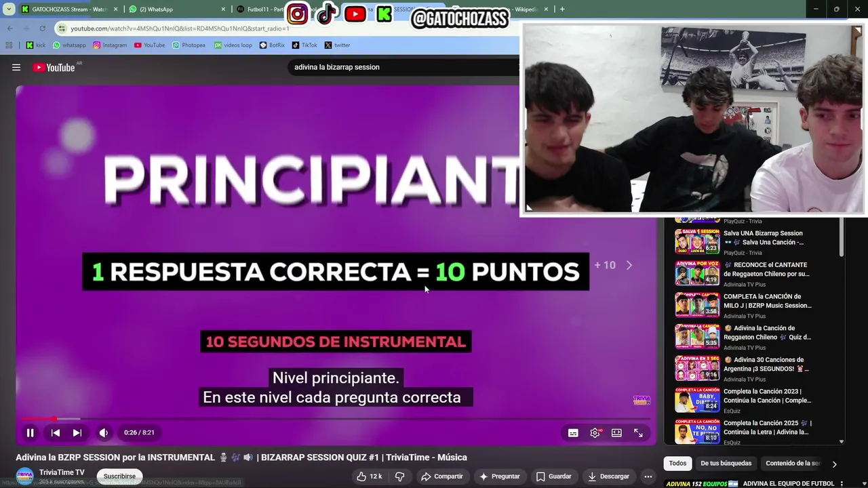Click the +10 chevron arrow in video
The image size is (868, 488).
point(629,265)
